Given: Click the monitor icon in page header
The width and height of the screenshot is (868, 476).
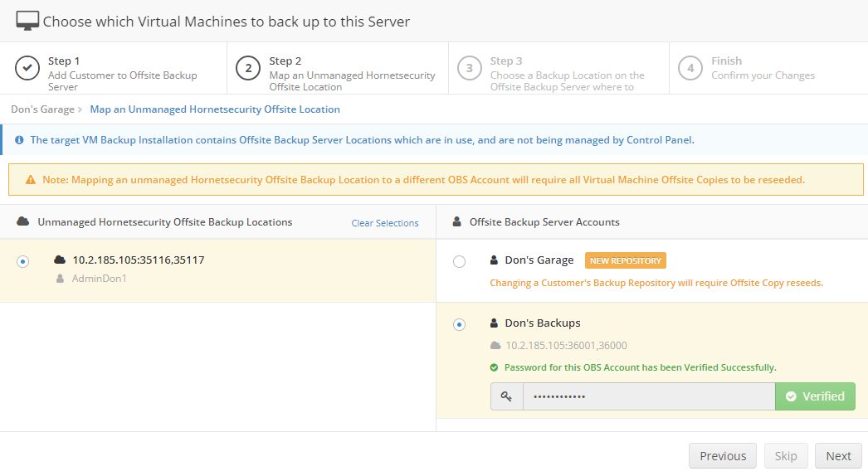Looking at the screenshot, I should tap(27, 22).
